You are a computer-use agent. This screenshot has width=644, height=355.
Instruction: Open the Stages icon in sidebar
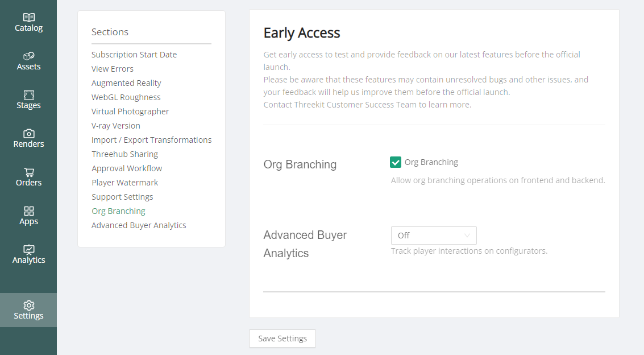[29, 95]
